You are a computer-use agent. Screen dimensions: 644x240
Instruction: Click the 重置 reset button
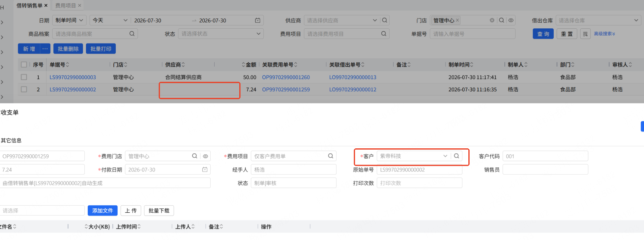click(567, 34)
